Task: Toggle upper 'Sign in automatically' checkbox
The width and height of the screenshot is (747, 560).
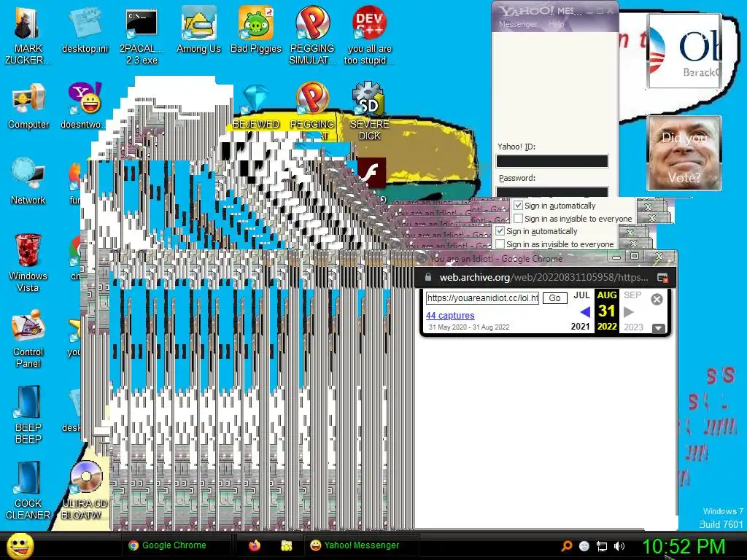Action: [x=519, y=206]
